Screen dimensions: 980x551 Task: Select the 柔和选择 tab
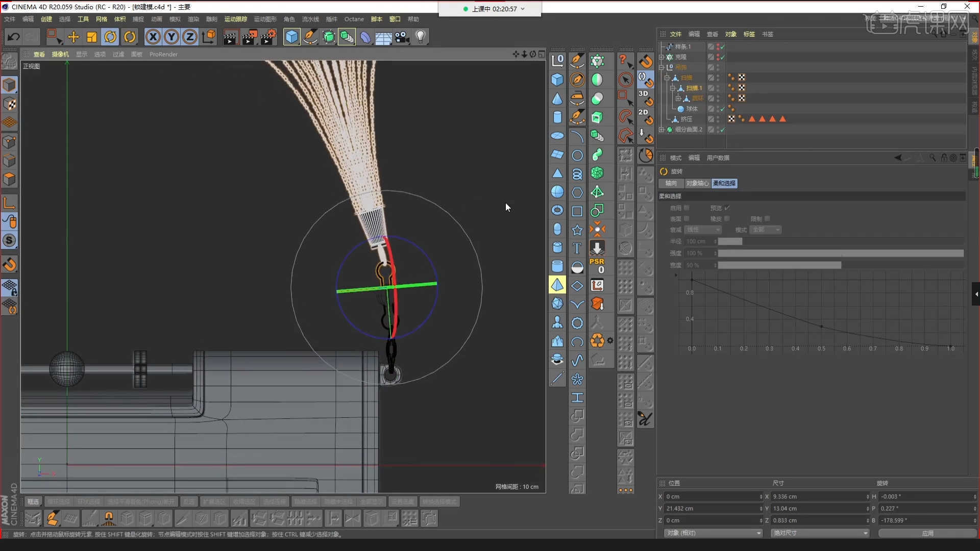pyautogui.click(x=724, y=183)
